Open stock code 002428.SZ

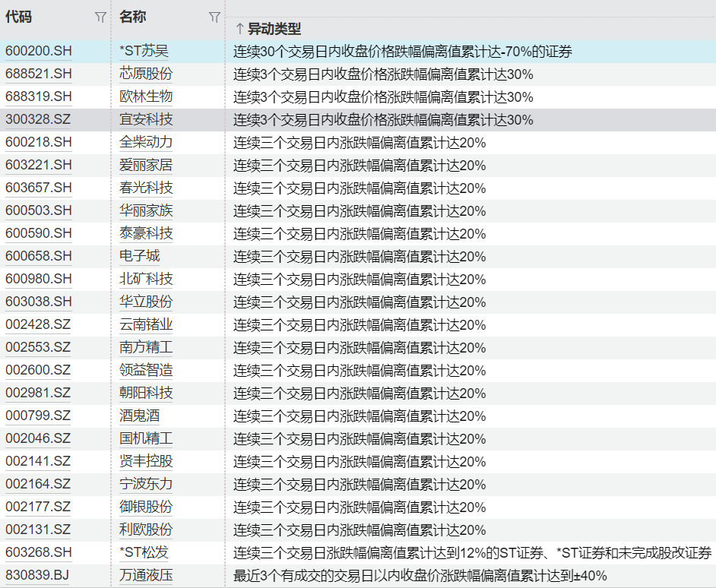point(38,324)
